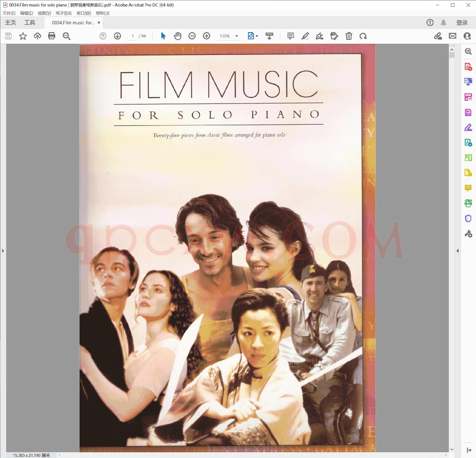The width and height of the screenshot is (476, 458).
Task: Open the Protect shield tool in sidebar
Action: [468, 218]
